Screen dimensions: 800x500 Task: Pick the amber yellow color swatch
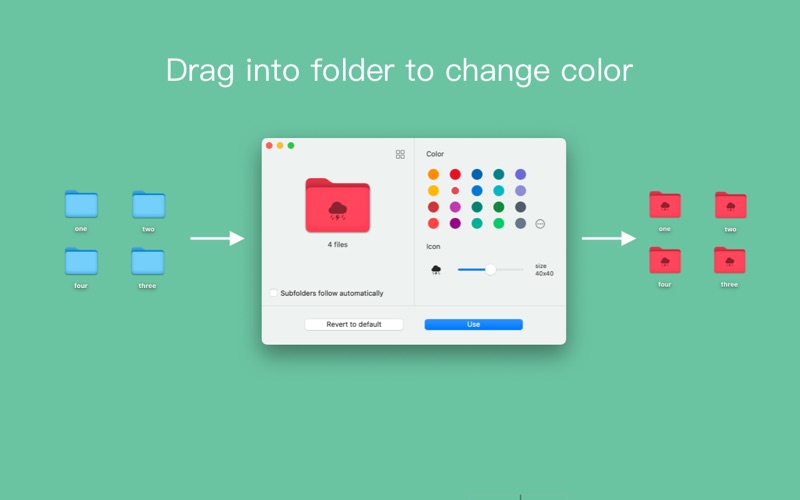tap(433, 191)
